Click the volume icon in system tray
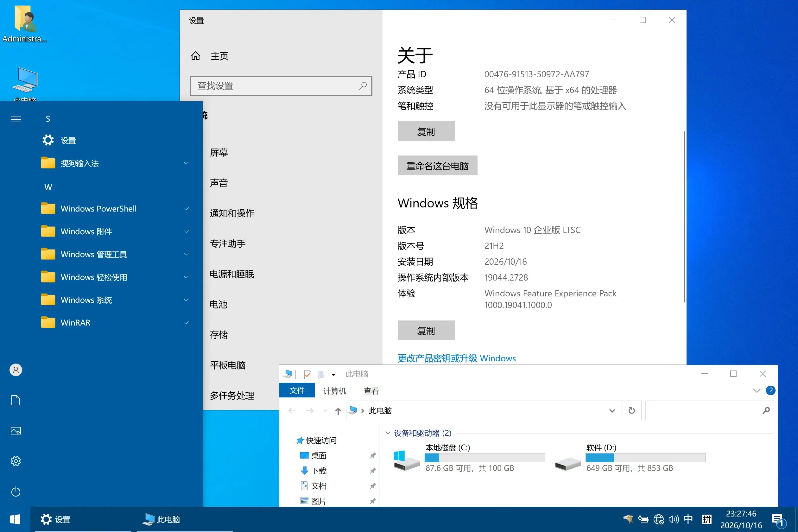Screen dimensions: 798x532 pos(674,519)
